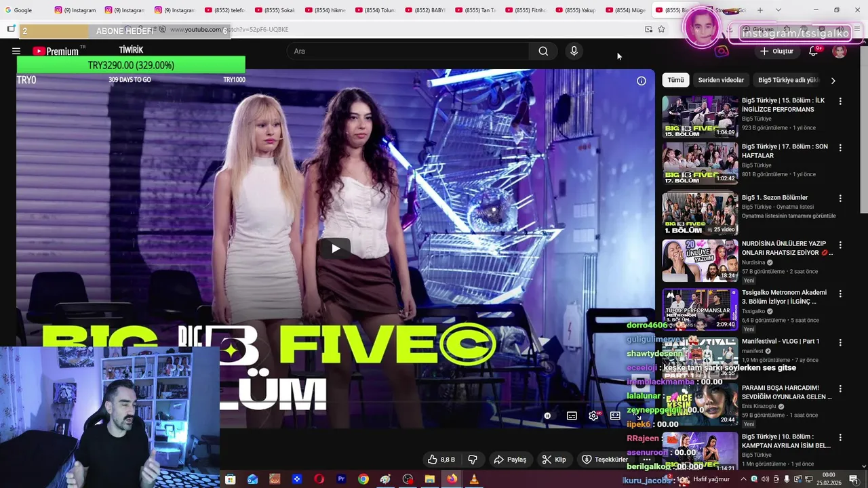Open player settings gear

[593, 415]
